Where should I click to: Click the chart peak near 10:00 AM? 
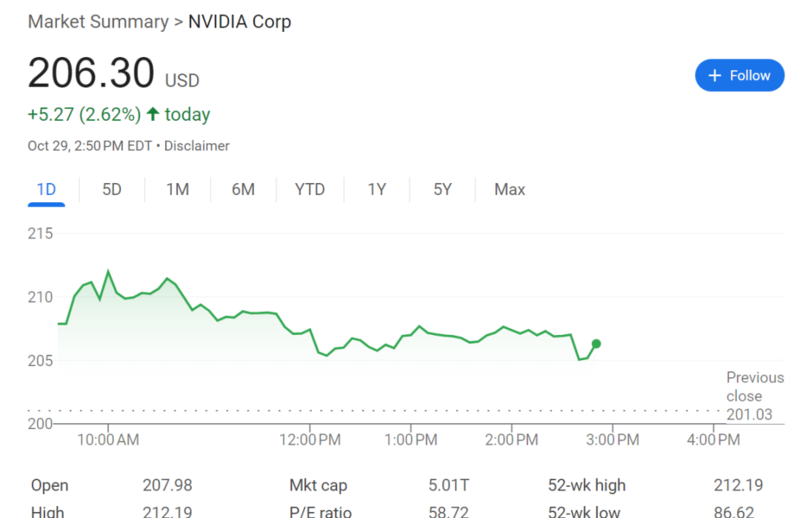click(x=108, y=271)
